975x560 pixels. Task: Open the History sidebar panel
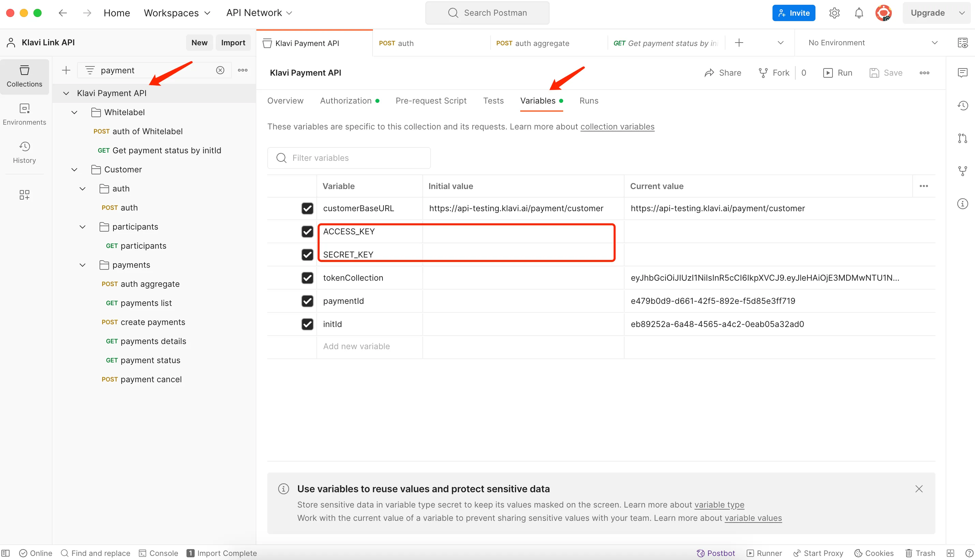tap(24, 152)
